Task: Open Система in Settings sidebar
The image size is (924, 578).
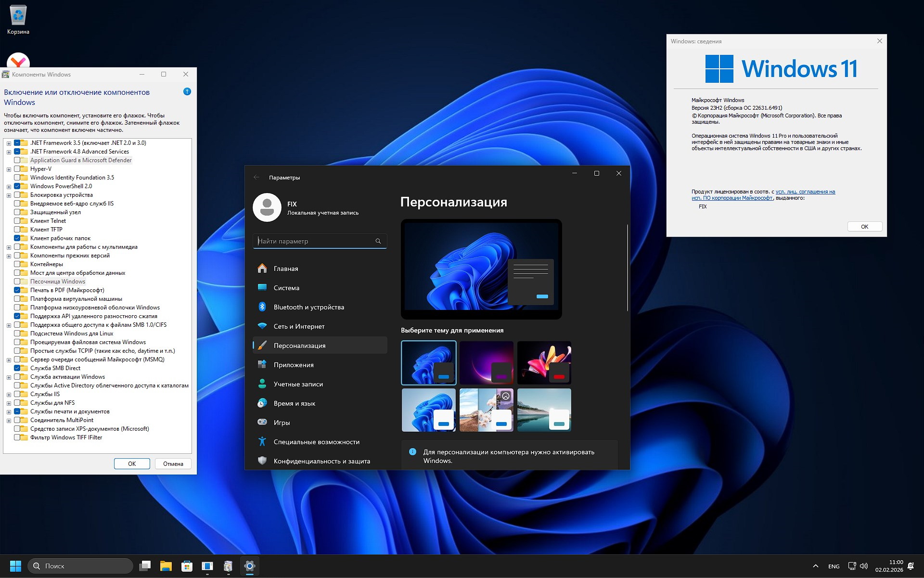Action: (287, 287)
